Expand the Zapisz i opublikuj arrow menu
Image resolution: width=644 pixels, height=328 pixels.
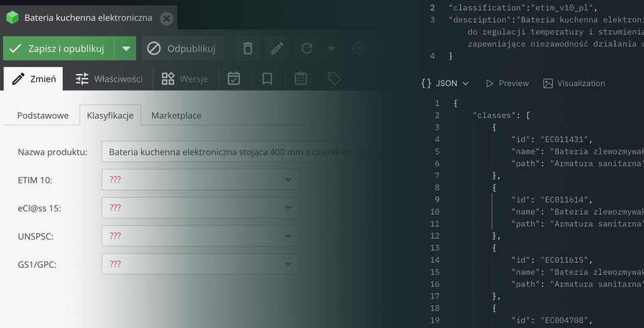click(125, 48)
